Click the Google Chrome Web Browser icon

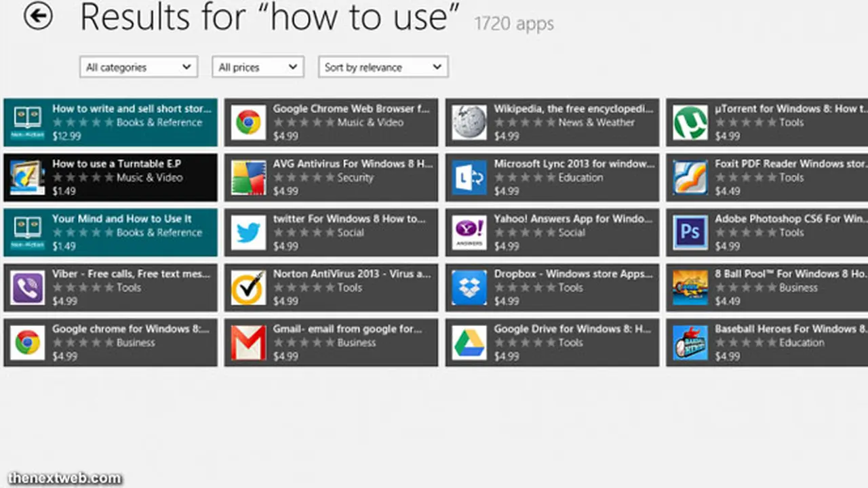(248, 123)
